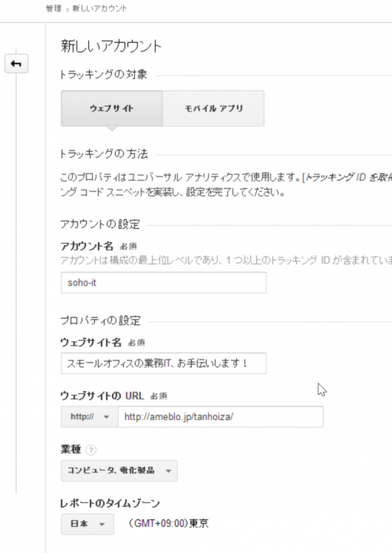392x553 pixels.
Task: Click the プロパティの設定 section heading
Action: (100, 320)
